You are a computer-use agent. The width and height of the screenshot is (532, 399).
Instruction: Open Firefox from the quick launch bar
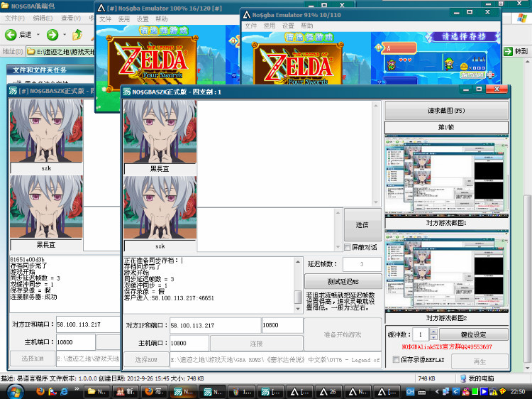click(x=40, y=391)
